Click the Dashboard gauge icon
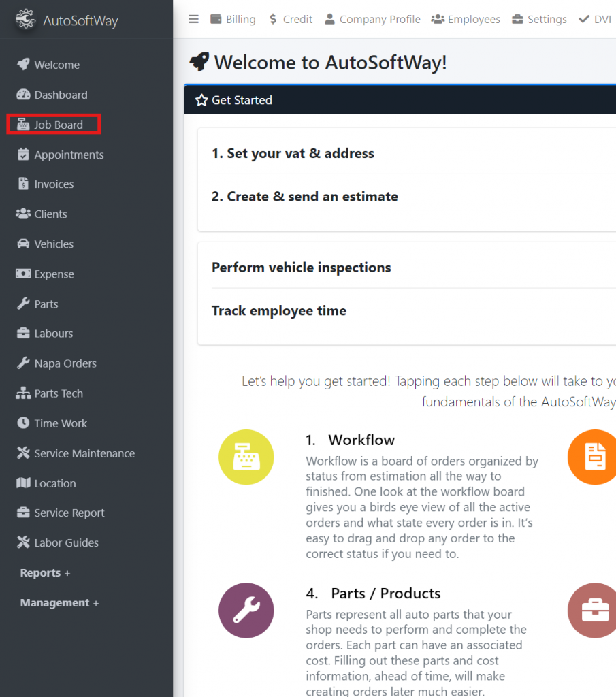This screenshot has width=616, height=697. pos(23,95)
